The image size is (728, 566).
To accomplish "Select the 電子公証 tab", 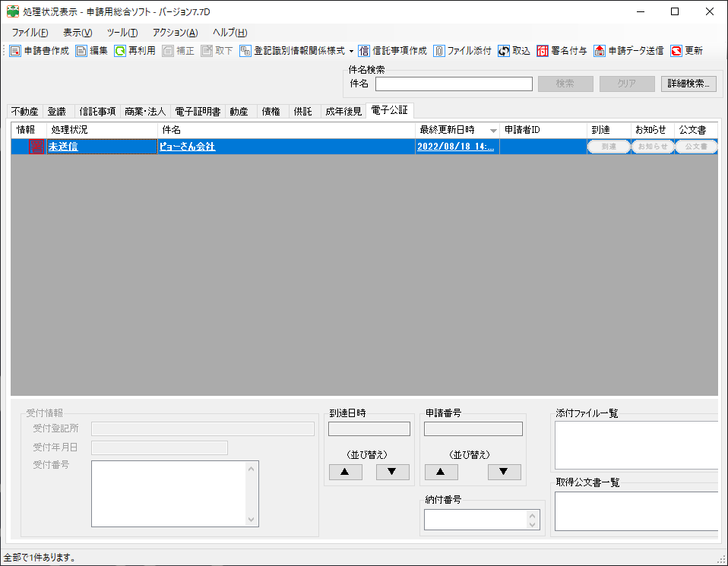I will point(390,110).
